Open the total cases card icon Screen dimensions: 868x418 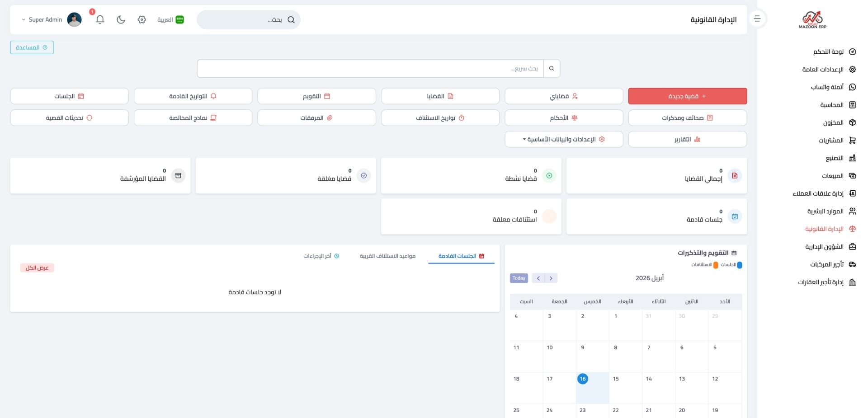735,176
